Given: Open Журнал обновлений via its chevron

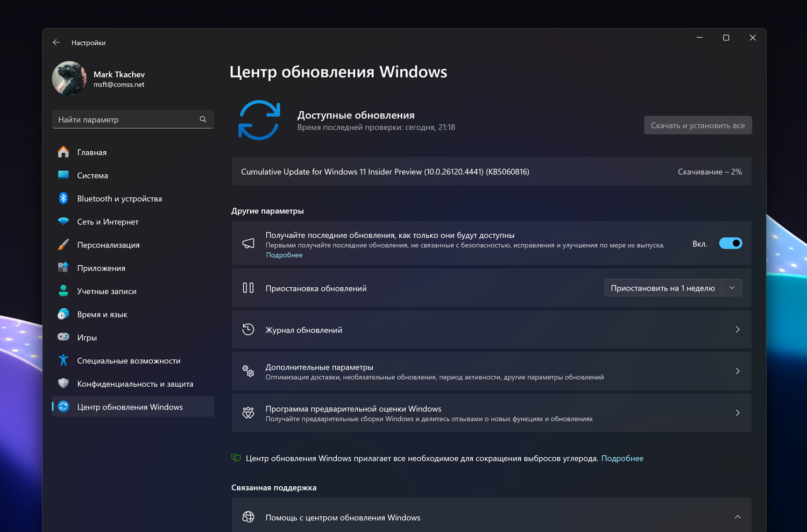Looking at the screenshot, I should pyautogui.click(x=738, y=329).
